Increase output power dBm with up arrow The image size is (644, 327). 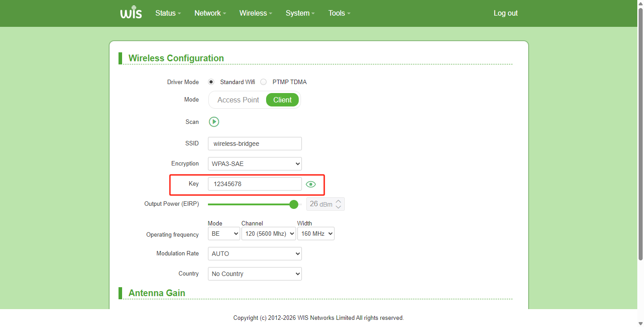339,201
